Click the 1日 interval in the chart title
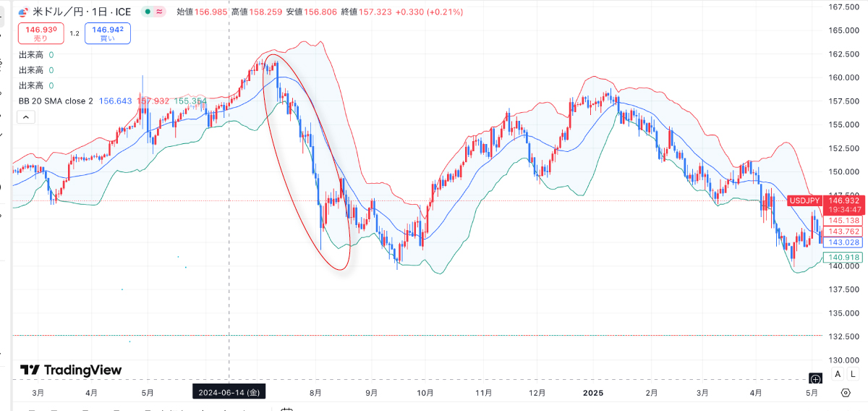This screenshot has height=411, width=868. tap(98, 12)
